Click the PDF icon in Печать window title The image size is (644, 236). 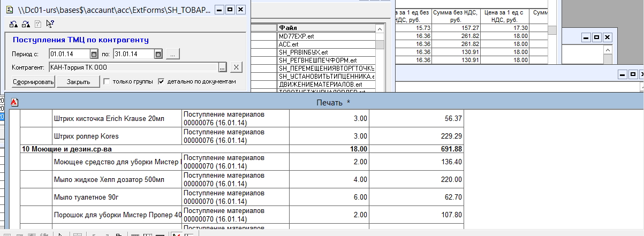(14, 102)
